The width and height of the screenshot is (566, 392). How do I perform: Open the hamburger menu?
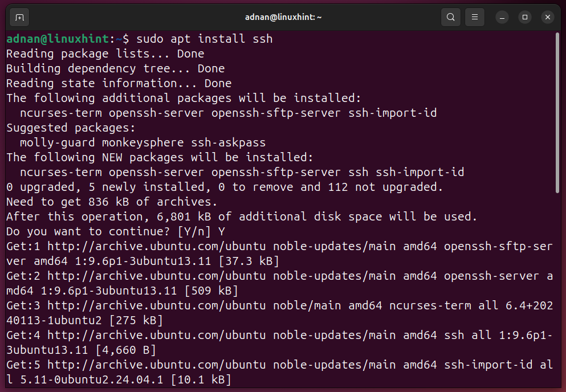475,17
